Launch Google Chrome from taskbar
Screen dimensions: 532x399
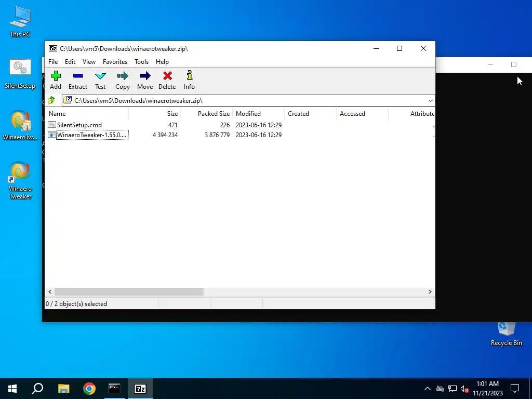coord(89,389)
